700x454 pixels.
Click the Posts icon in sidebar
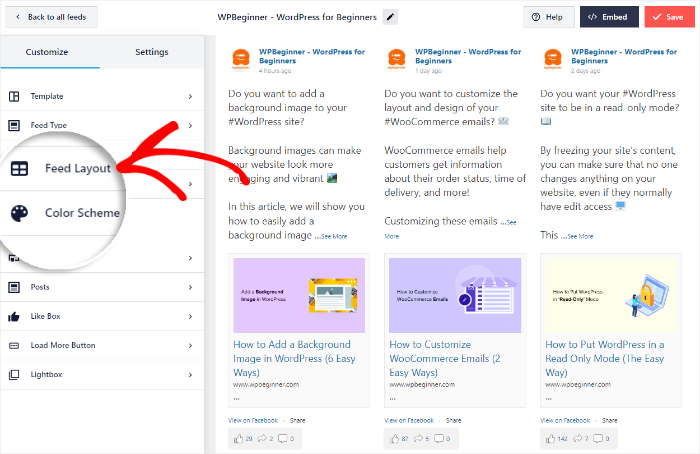click(14, 287)
